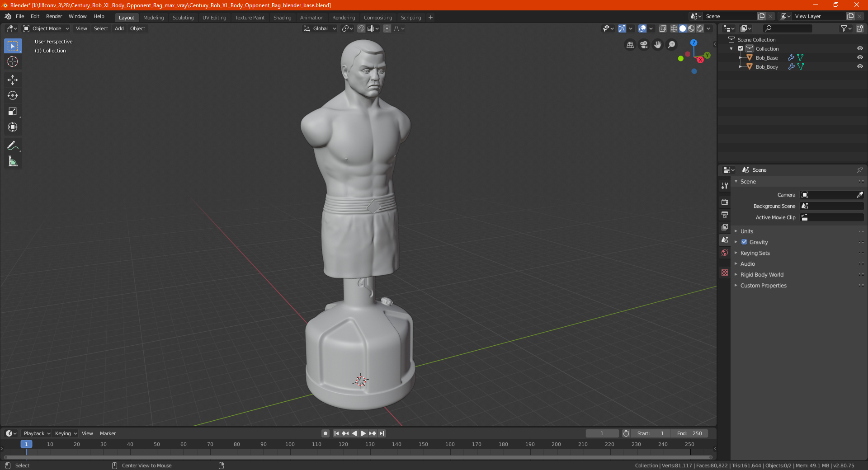Click the Z axis on navigation gizmo
868x470 pixels.
[693, 42]
